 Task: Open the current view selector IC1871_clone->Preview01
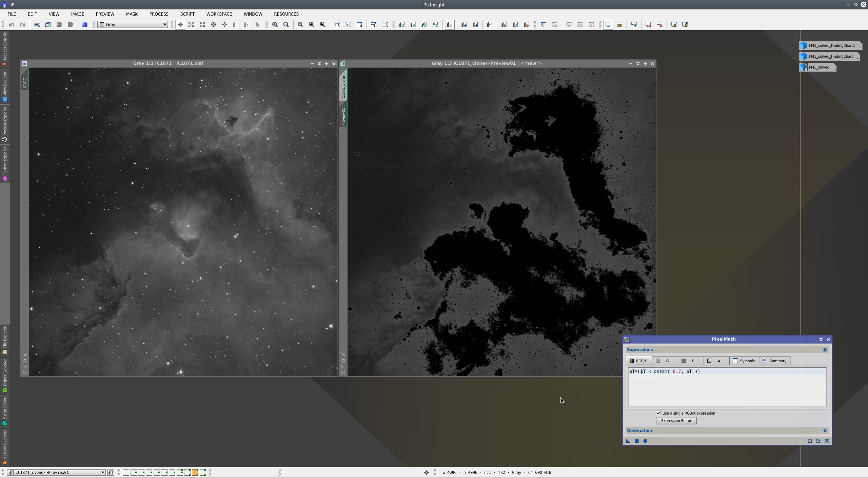tap(56, 472)
